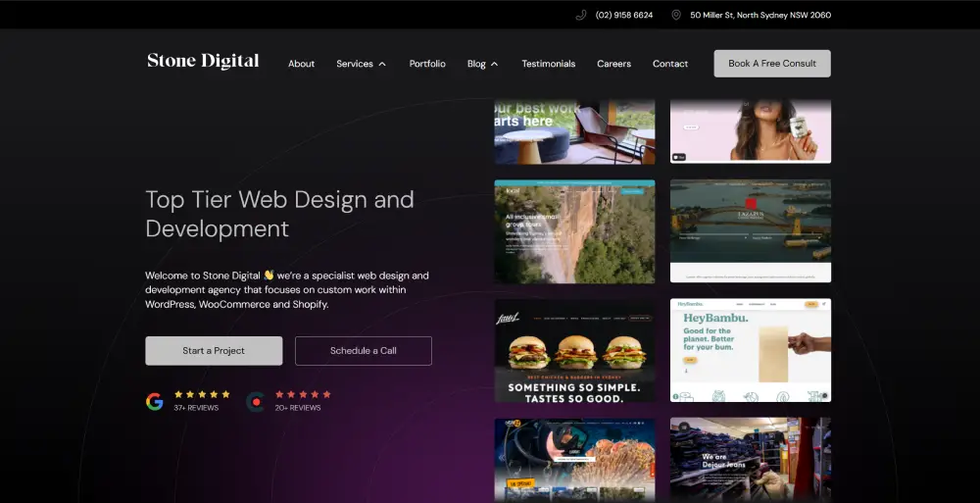Go to the Portfolio page

coord(427,64)
